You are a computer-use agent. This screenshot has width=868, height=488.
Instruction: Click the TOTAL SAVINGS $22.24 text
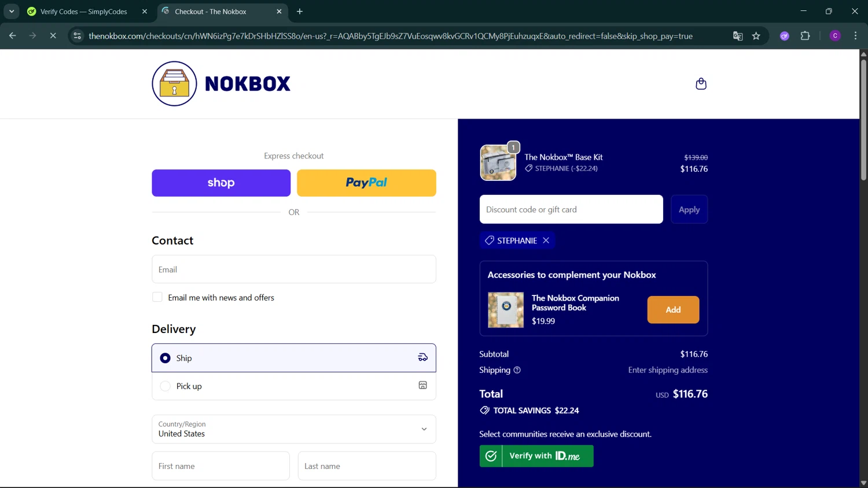click(536, 411)
